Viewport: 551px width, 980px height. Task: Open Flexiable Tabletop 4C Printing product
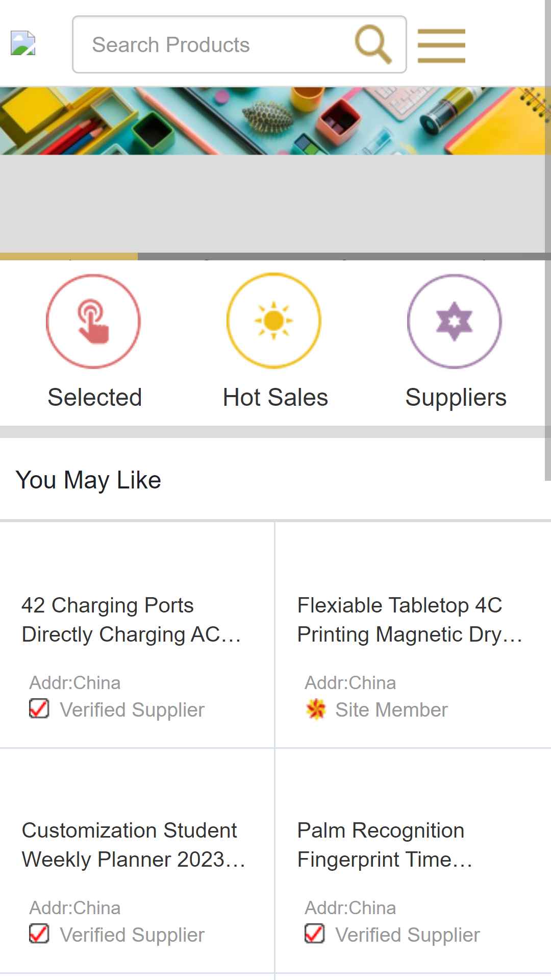point(410,620)
